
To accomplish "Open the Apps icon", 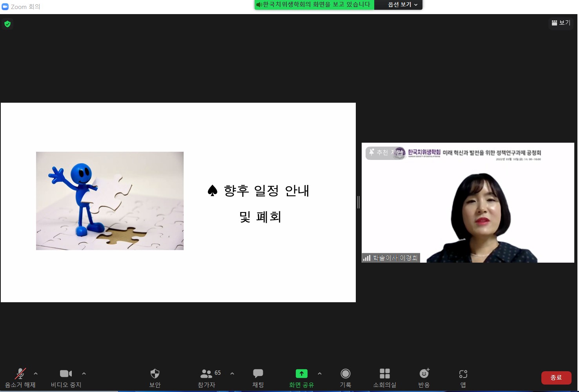I will click(463, 378).
